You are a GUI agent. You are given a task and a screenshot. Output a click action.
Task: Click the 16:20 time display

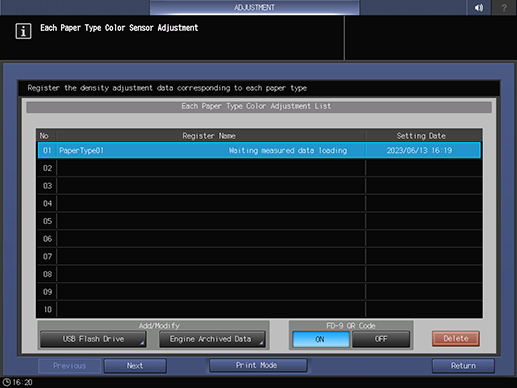click(23, 382)
